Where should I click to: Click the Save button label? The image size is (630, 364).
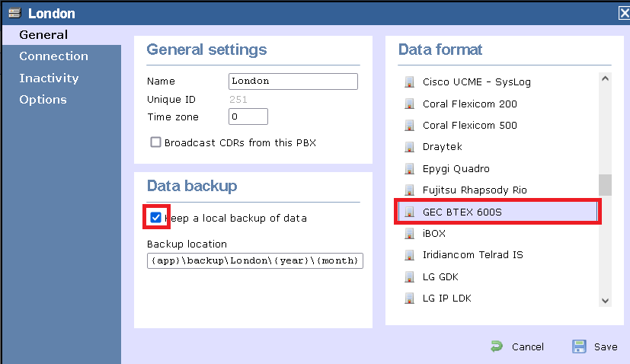606,346
